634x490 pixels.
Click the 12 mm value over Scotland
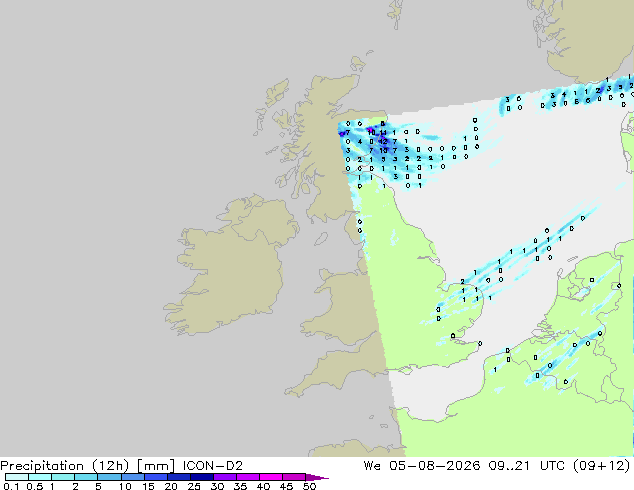[x=383, y=142]
